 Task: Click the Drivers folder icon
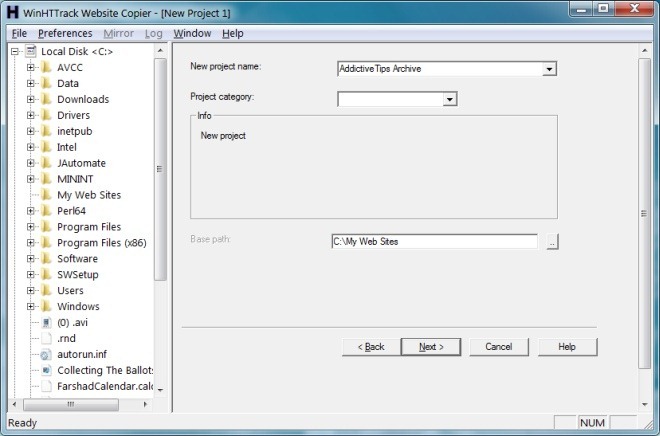point(46,115)
